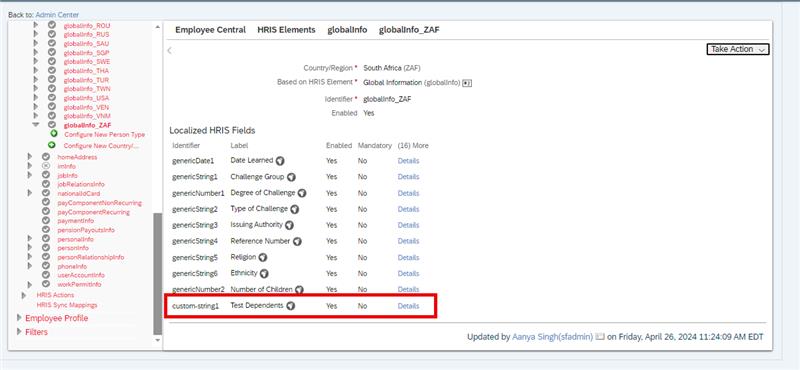The image size is (800, 370).
Task: Open Details for genericString5 Religion
Action: pyautogui.click(x=408, y=257)
